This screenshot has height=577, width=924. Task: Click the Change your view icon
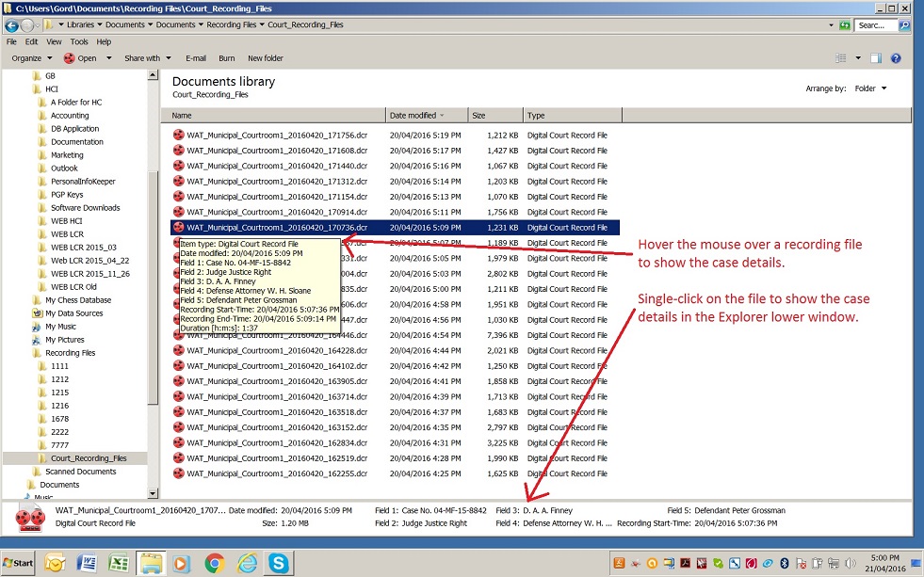[x=840, y=58]
